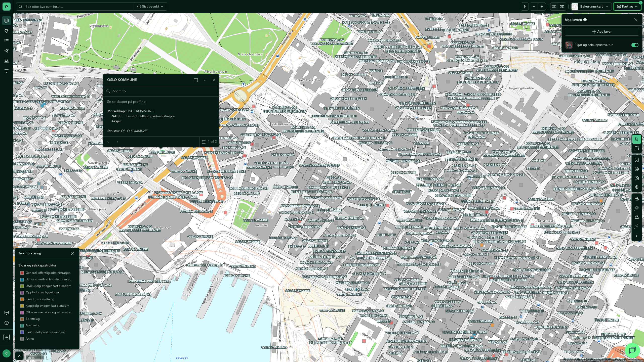This screenshot has height=362, width=644.
Task: Click the Struktur value OSLO KOMMUNE in popup
Action: tap(134, 131)
